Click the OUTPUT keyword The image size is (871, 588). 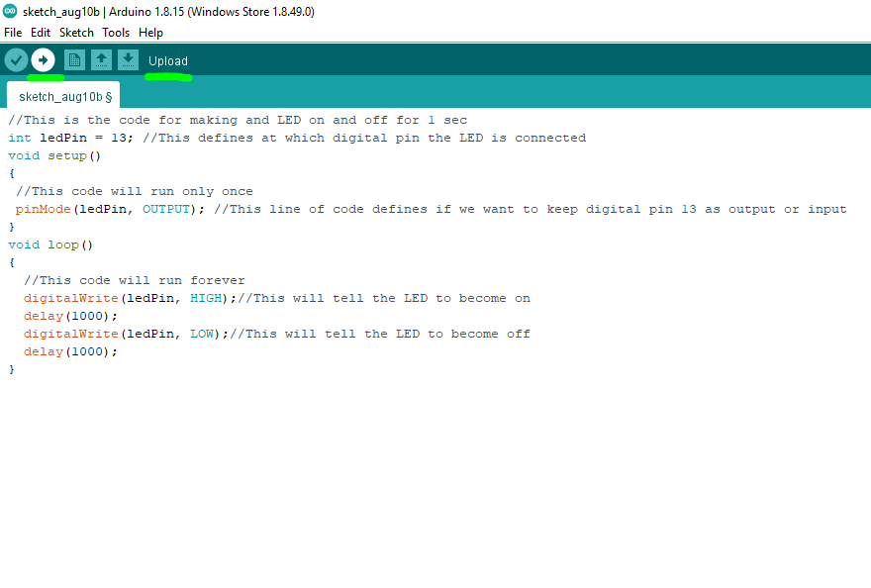tap(166, 209)
